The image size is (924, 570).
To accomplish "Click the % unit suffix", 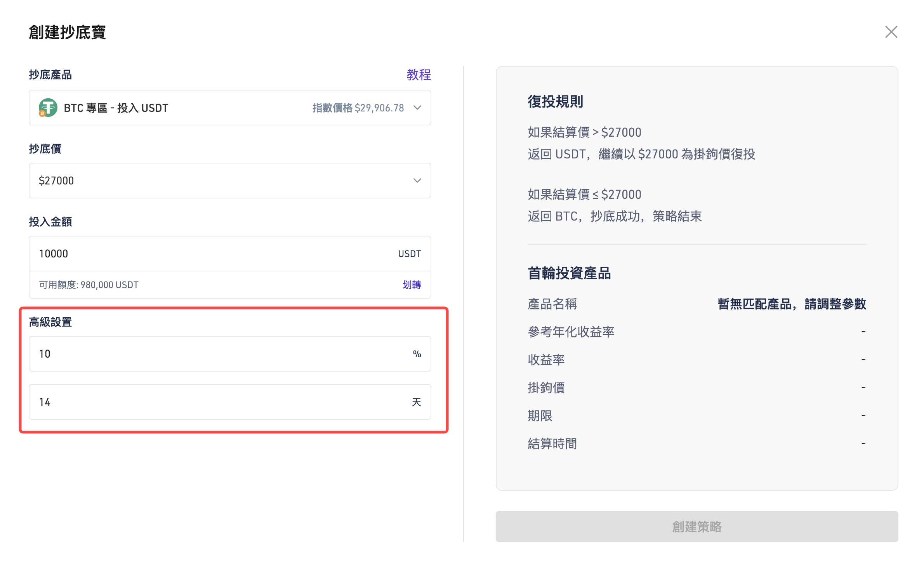I will click(x=417, y=354).
